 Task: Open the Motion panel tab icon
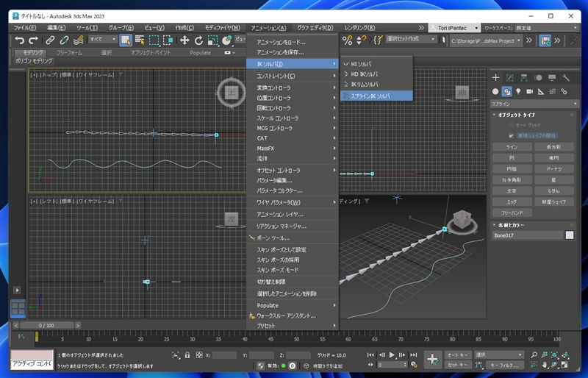click(538, 78)
